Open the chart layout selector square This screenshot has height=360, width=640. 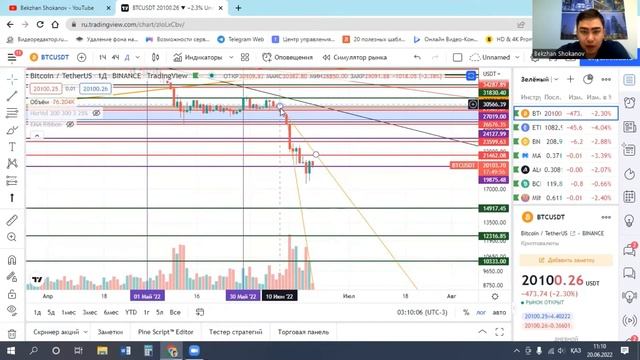tap(458, 58)
